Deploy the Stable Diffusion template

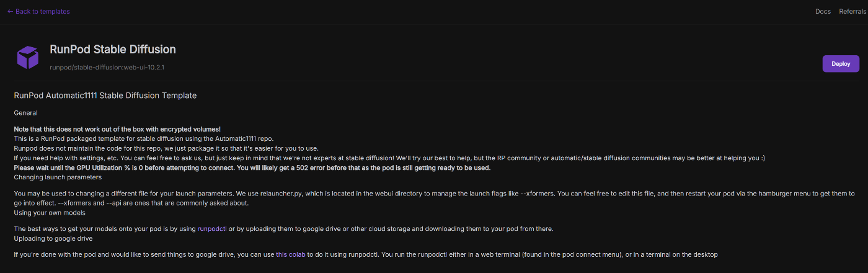pos(841,64)
